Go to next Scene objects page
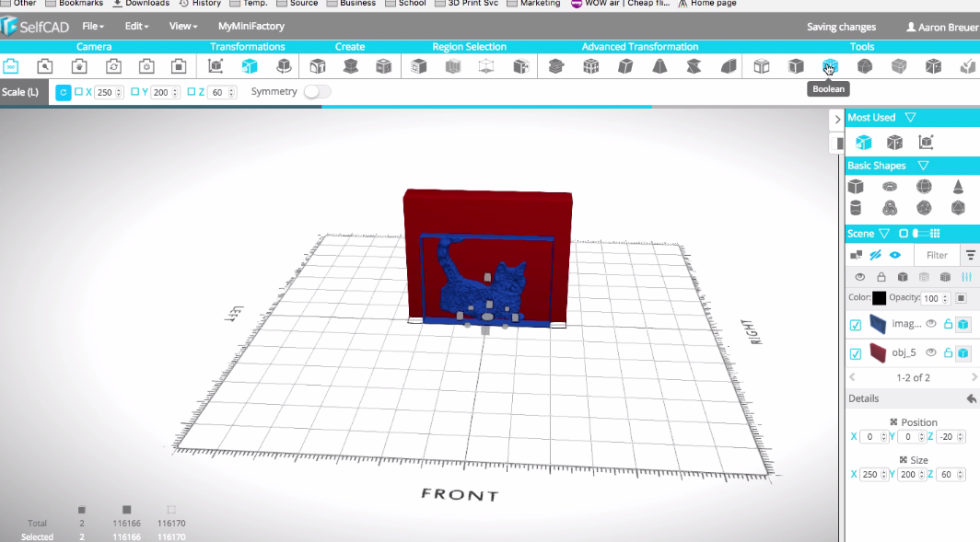This screenshot has height=542, width=980. click(974, 377)
